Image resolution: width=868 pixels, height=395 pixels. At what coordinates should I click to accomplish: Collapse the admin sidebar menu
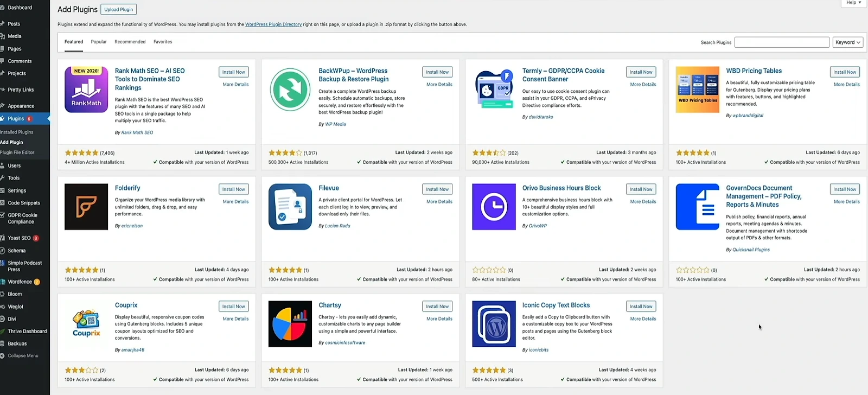(x=23, y=356)
